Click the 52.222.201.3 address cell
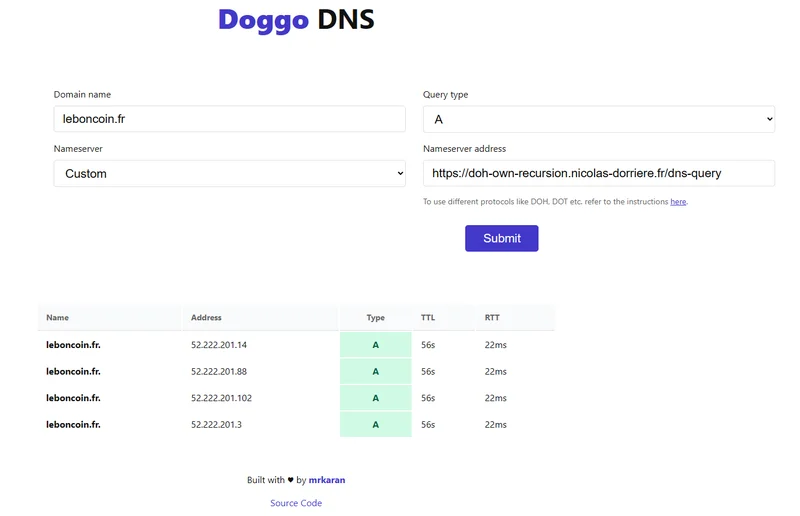The width and height of the screenshot is (800, 516). pos(216,424)
